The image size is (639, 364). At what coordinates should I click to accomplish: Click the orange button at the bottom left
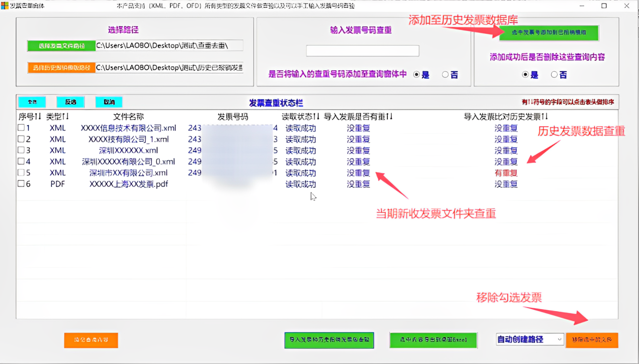tap(91, 340)
